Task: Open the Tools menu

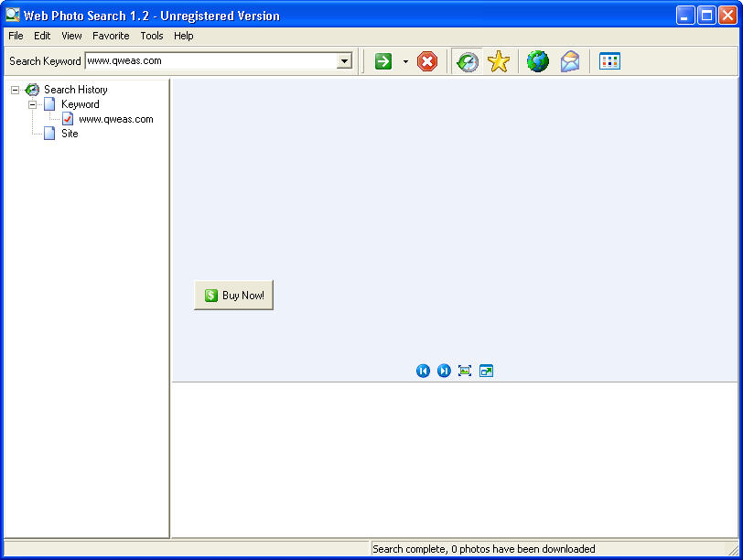Action: (152, 36)
